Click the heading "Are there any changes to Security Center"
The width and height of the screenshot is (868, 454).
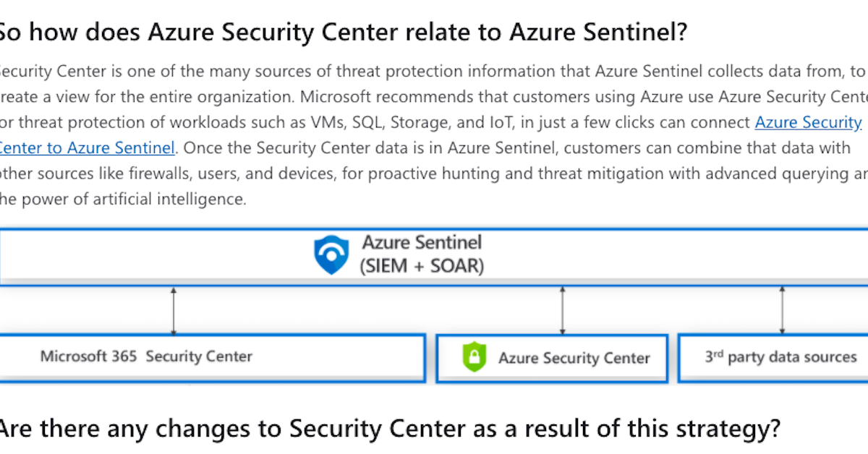(x=389, y=429)
